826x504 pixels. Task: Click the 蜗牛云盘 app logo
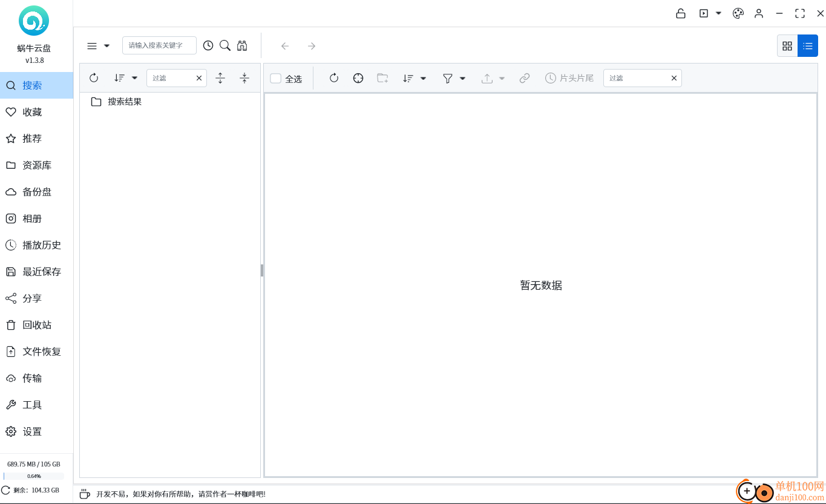[34, 21]
